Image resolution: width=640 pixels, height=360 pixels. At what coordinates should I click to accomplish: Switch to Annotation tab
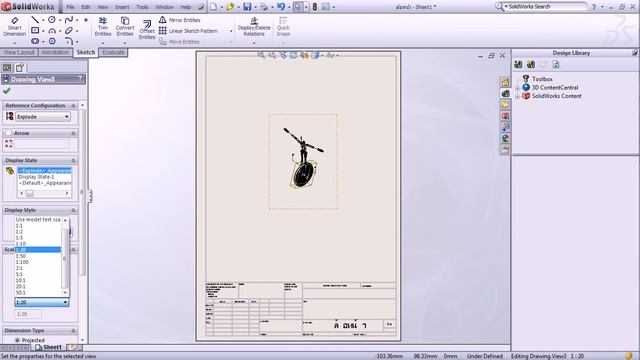55,52
